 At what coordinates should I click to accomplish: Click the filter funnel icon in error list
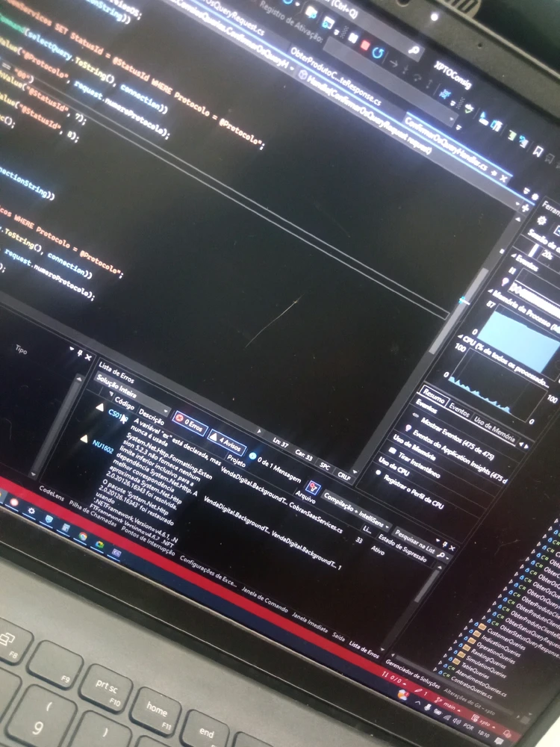point(313,489)
